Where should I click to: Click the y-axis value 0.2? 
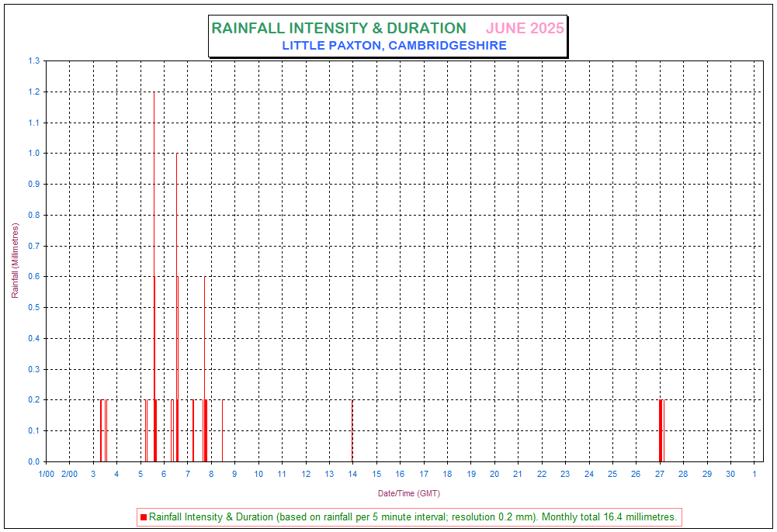click(33, 400)
